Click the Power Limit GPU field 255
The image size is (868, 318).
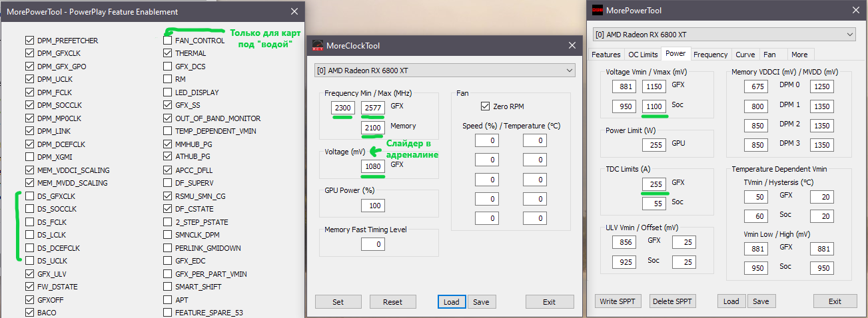[x=653, y=144]
